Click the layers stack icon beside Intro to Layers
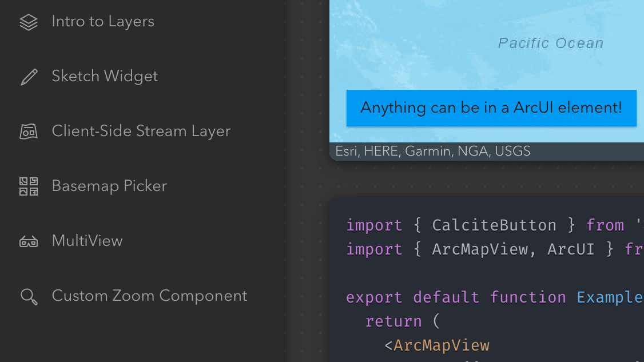The width and height of the screenshot is (644, 362). 29,22
